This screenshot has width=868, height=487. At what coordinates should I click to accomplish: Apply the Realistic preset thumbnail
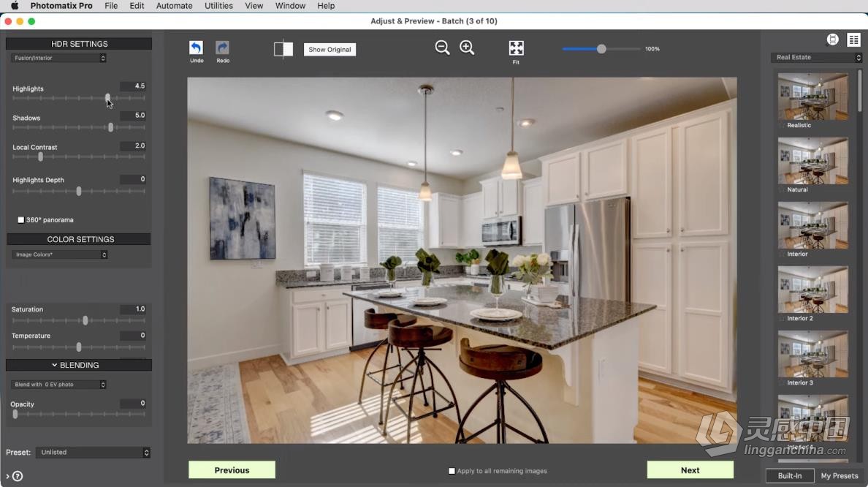[812, 97]
